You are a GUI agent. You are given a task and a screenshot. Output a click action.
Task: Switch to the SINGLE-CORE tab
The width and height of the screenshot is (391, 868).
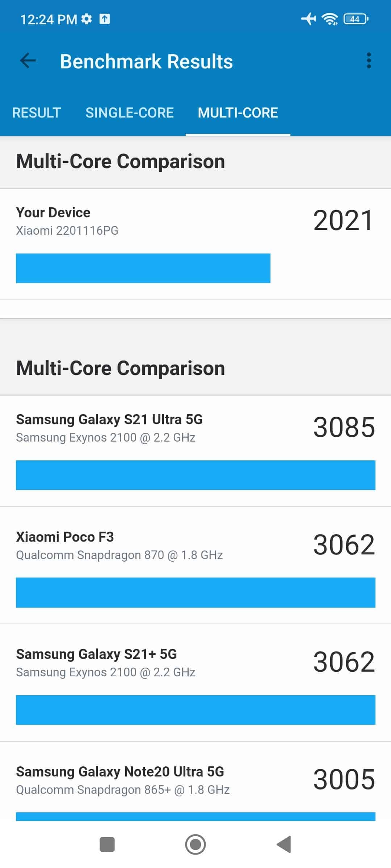[x=130, y=113]
